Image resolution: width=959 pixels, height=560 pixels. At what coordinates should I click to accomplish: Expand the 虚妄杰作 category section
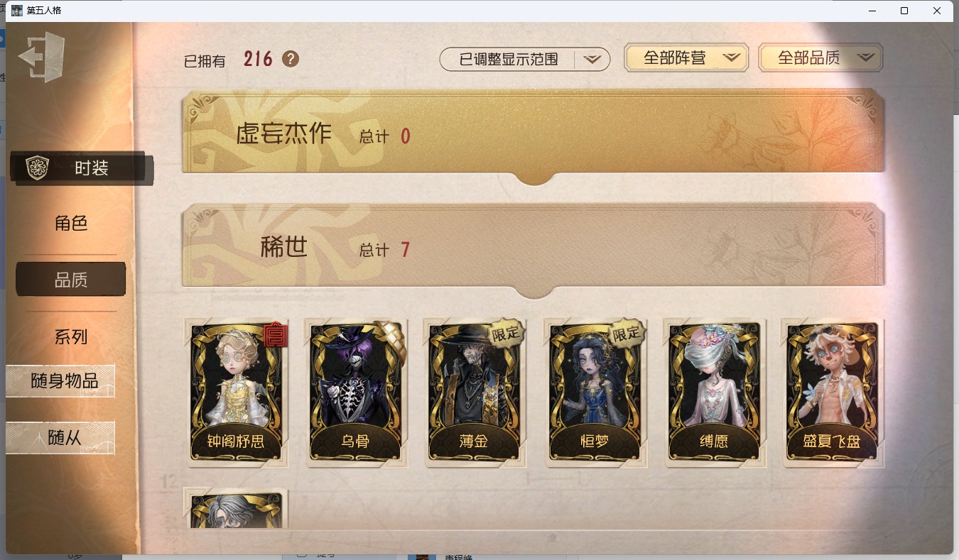click(x=533, y=136)
